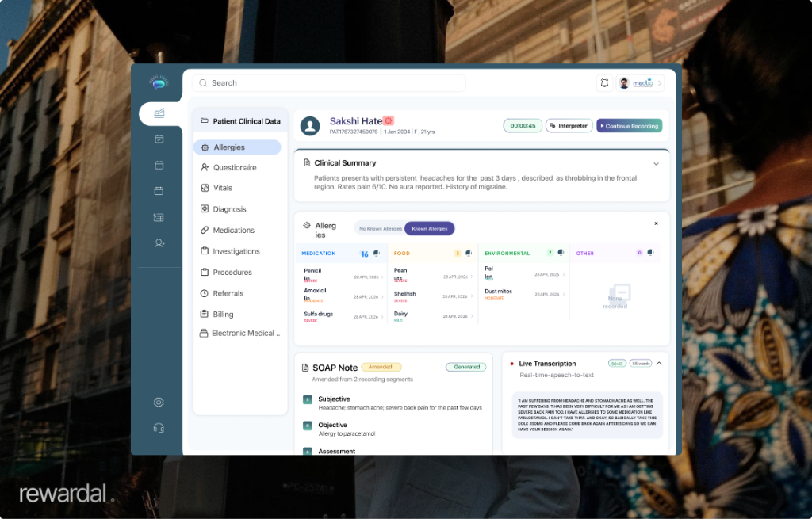The height and width of the screenshot is (519, 812).
Task: Open the analytics chart sidebar icon
Action: 159,113
